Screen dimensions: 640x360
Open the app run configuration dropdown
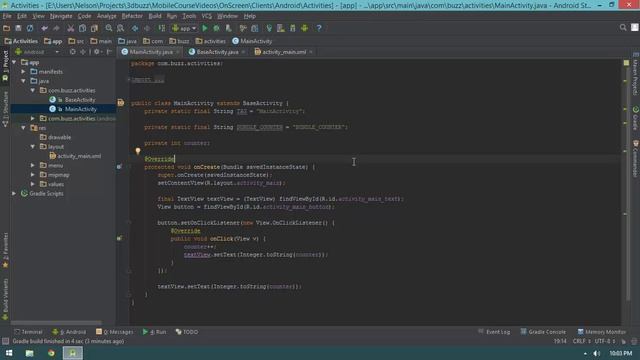[184, 28]
